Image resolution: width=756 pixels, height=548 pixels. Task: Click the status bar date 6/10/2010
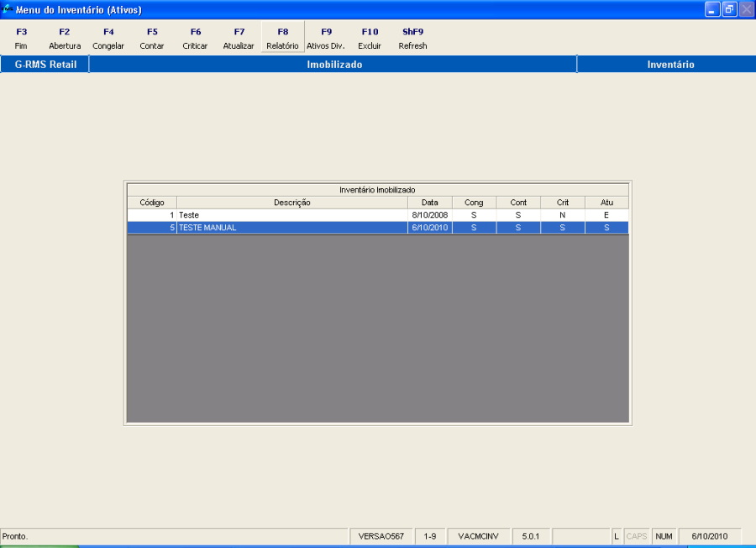710,536
